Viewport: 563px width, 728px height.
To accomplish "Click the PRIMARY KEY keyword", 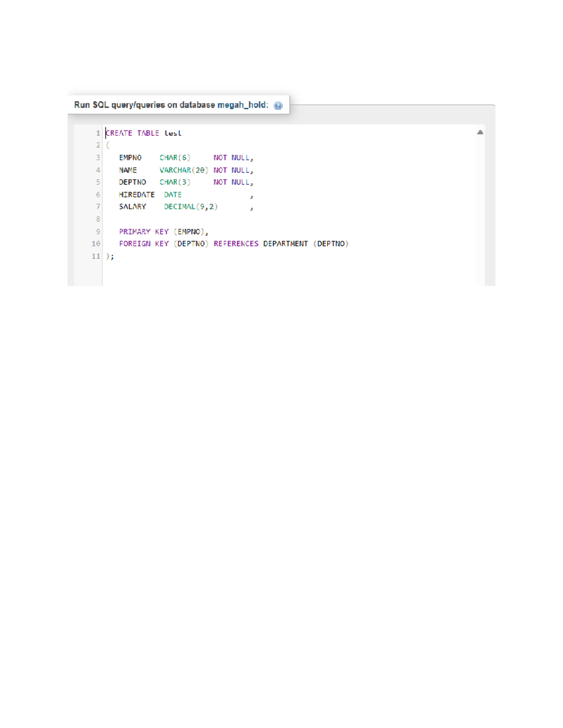I will [144, 232].
